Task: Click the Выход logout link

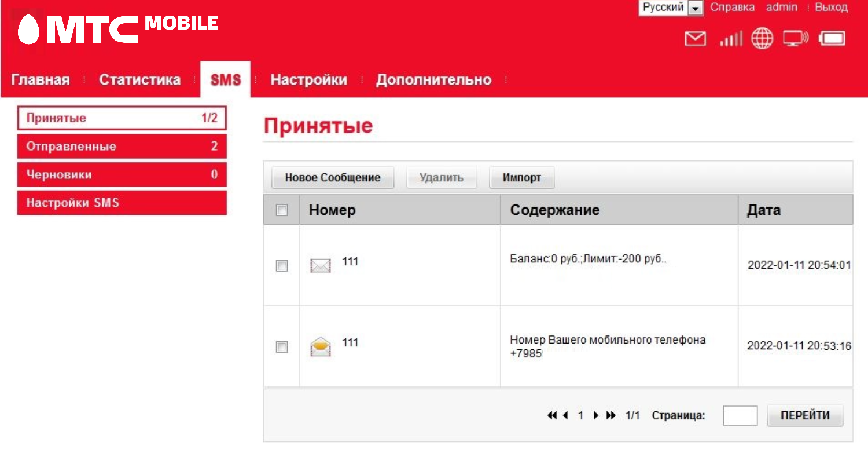Action: [831, 8]
